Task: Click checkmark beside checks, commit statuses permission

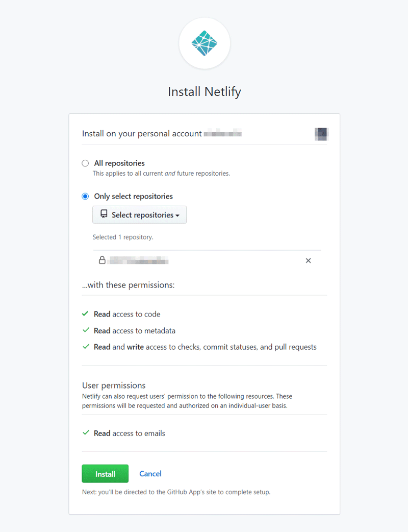Action: 86,346
